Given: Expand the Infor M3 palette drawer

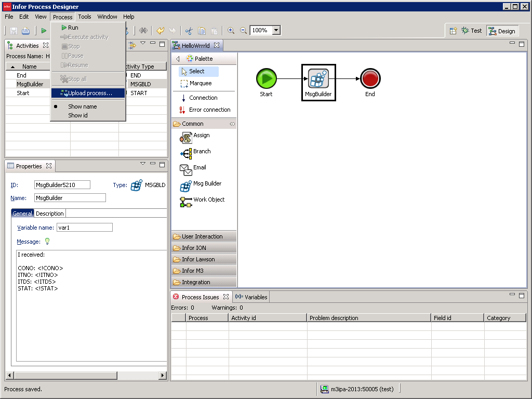Looking at the screenshot, I should [192, 271].
